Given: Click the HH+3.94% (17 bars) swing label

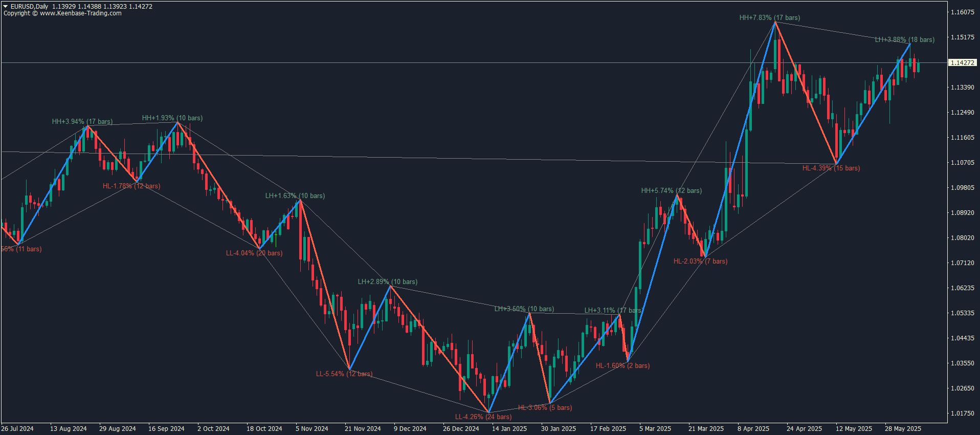Looking at the screenshot, I should tap(82, 122).
